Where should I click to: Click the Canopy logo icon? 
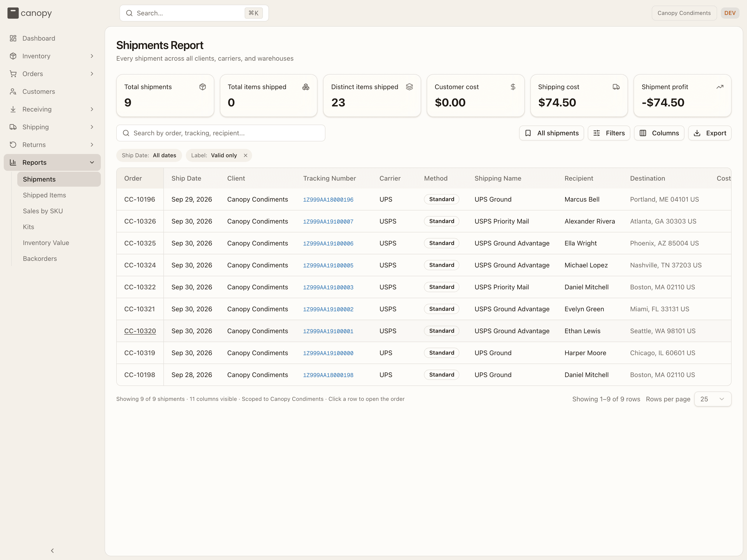[13, 13]
